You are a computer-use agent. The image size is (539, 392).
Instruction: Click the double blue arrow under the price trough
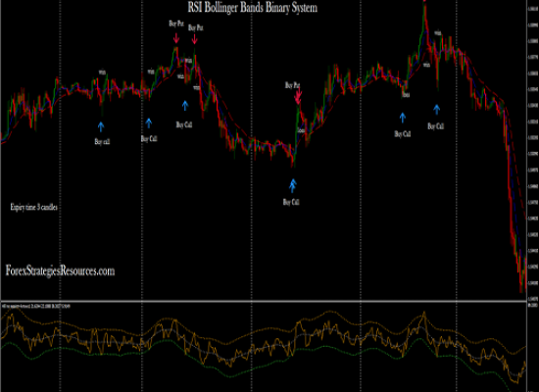[293, 185]
